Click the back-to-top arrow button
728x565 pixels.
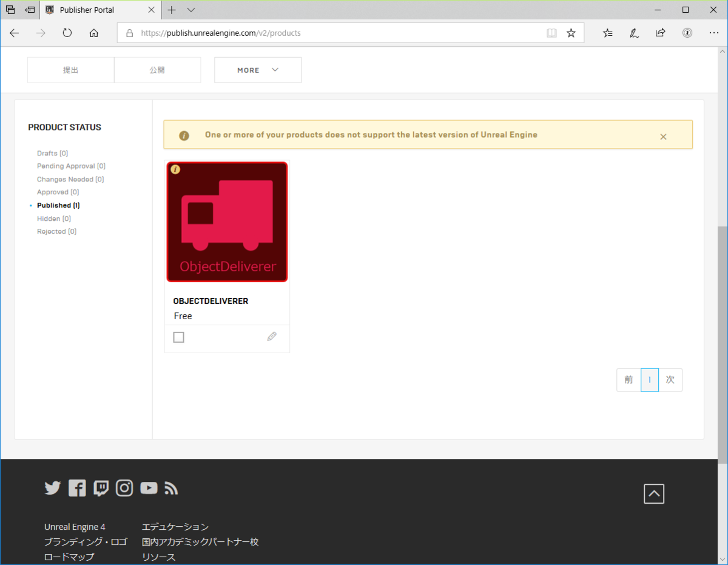click(654, 494)
